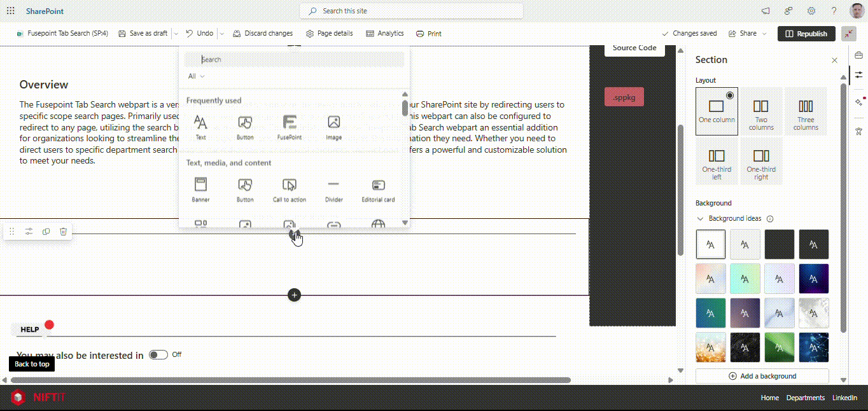This screenshot has height=411, width=868.
Task: Expand the Save as draft dropdown arrow
Action: (x=176, y=34)
